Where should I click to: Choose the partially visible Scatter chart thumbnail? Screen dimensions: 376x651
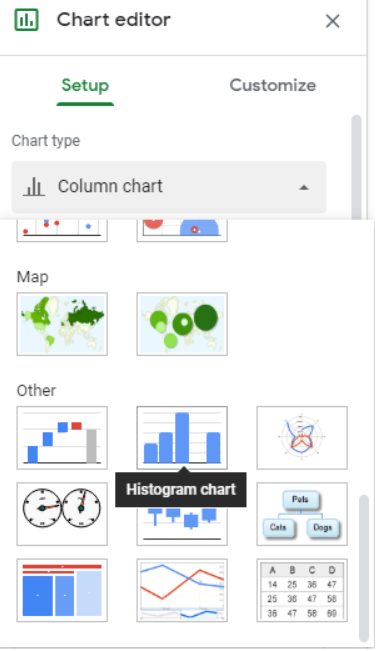(62, 230)
